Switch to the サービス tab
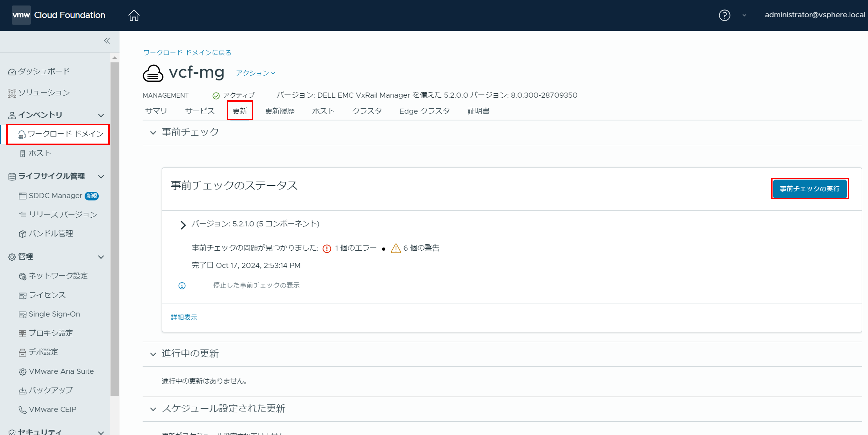Screen dimensions: 868x435 [200, 111]
